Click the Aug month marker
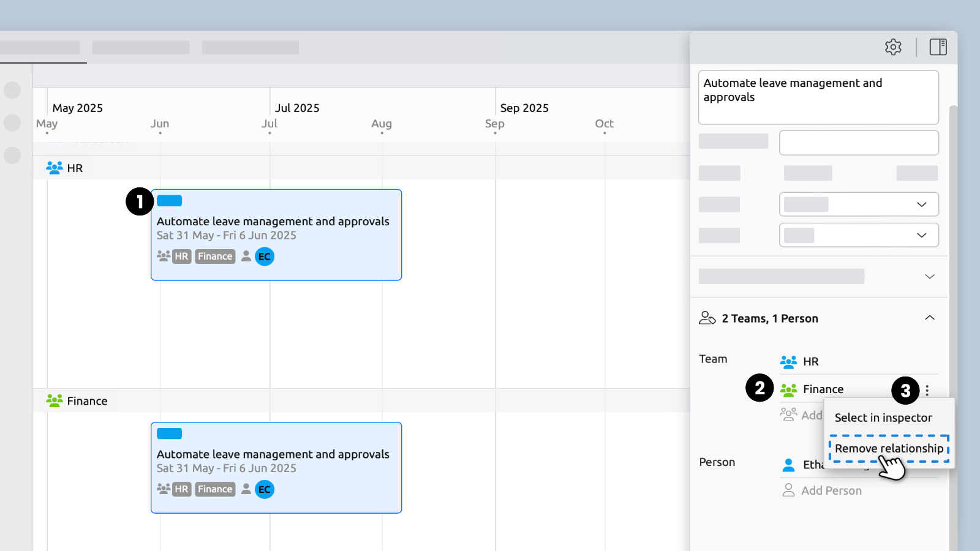This screenshot has width=980, height=551. pyautogui.click(x=382, y=124)
